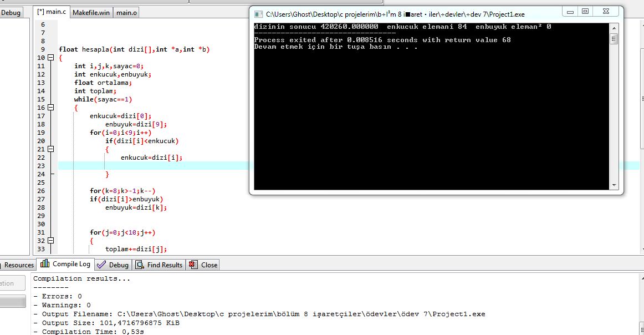Image resolution: width=644 pixels, height=335 pixels.
Task: Click the console window icon in title bar
Action: click(x=258, y=14)
